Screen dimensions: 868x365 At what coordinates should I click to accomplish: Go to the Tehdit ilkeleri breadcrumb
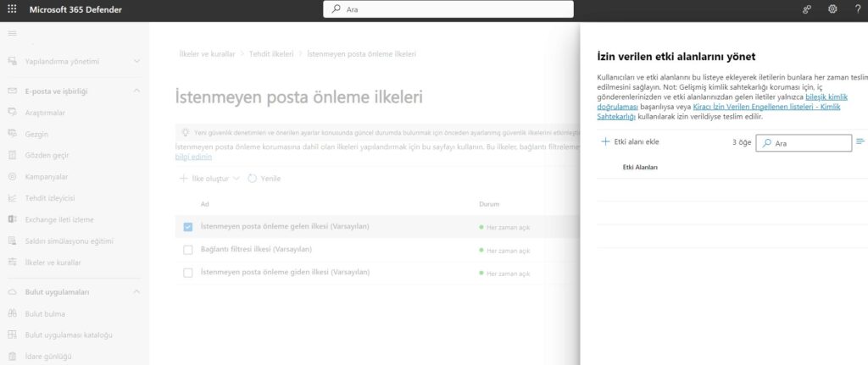coord(271,53)
